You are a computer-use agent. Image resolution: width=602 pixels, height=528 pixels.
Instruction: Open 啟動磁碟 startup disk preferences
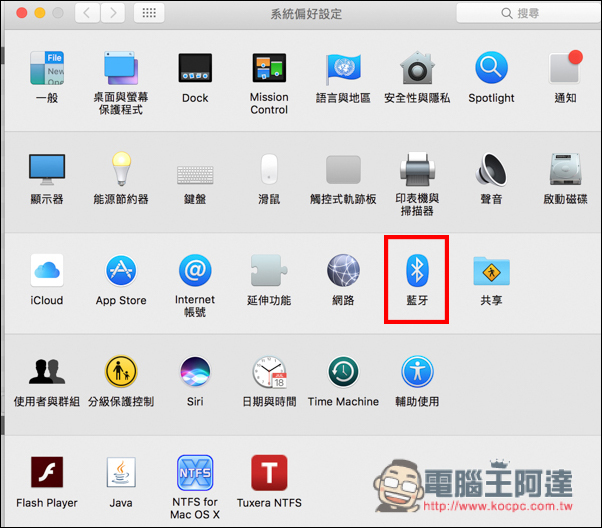(x=566, y=169)
